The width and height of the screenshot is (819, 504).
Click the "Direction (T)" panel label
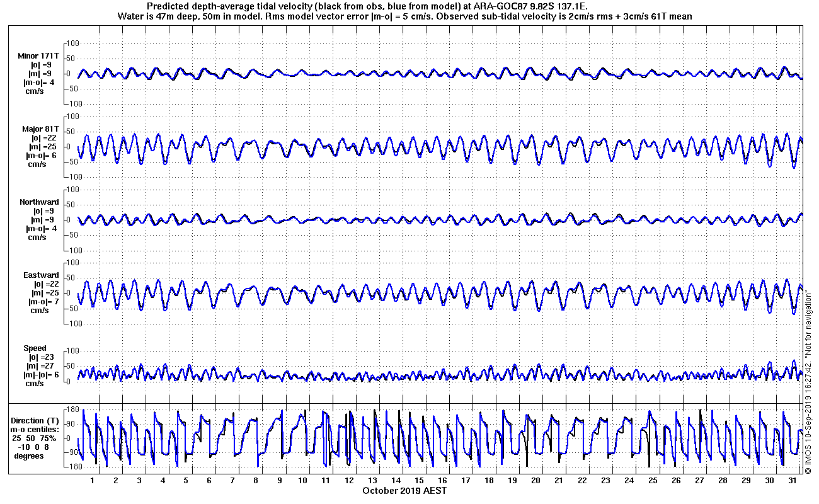point(36,421)
